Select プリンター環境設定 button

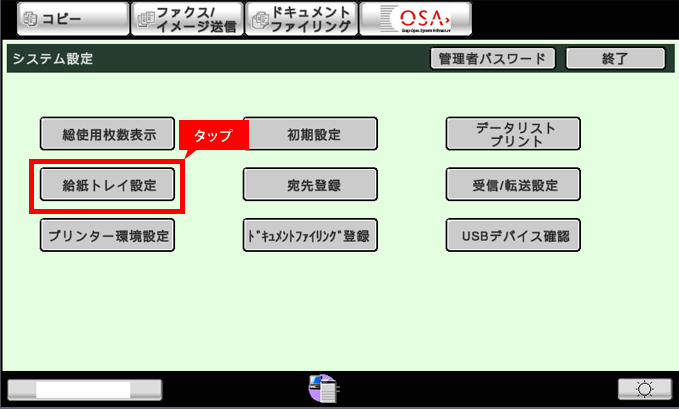tap(108, 237)
